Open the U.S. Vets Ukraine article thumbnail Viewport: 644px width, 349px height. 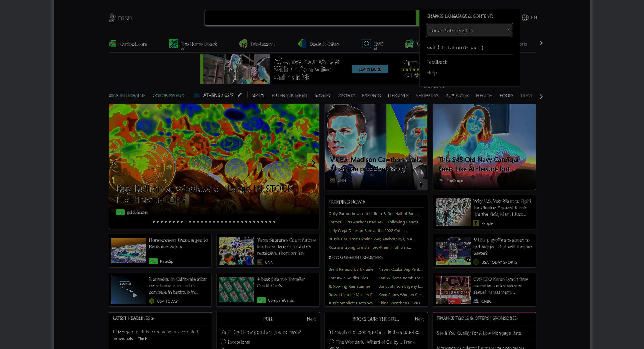[x=453, y=211]
